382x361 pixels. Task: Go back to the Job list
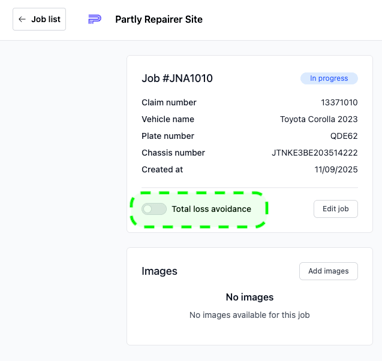(x=39, y=19)
